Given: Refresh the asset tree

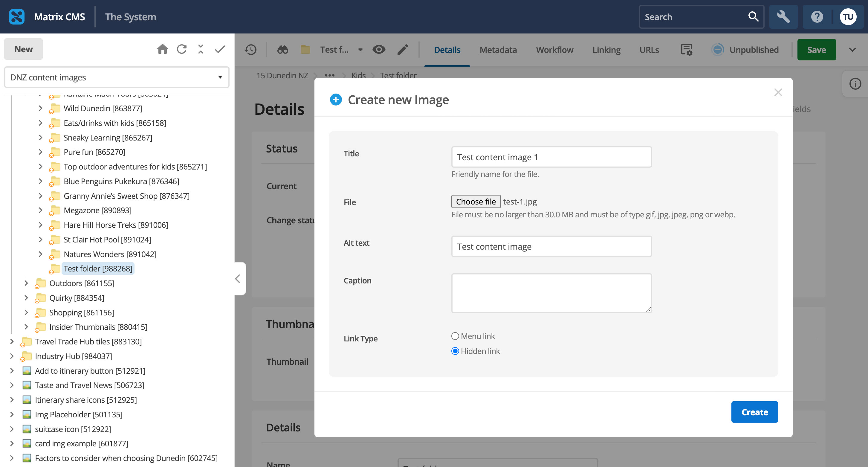Looking at the screenshot, I should tap(182, 49).
